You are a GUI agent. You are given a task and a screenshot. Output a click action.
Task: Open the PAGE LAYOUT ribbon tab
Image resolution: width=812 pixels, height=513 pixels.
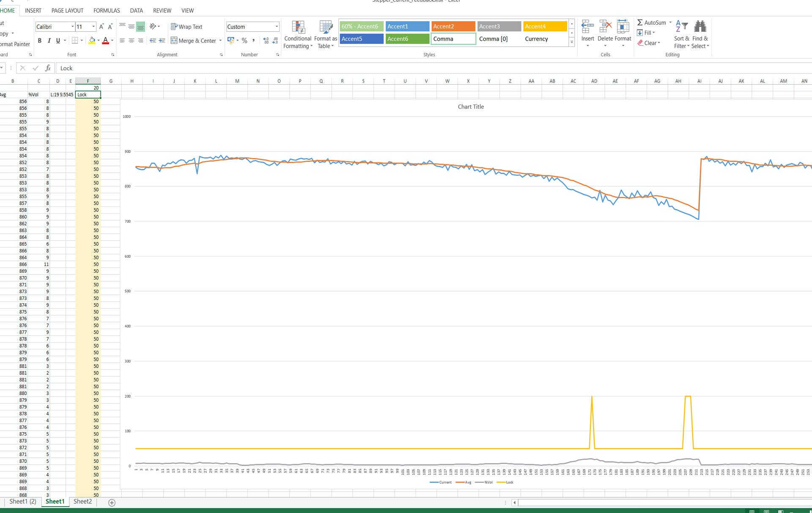67,10
